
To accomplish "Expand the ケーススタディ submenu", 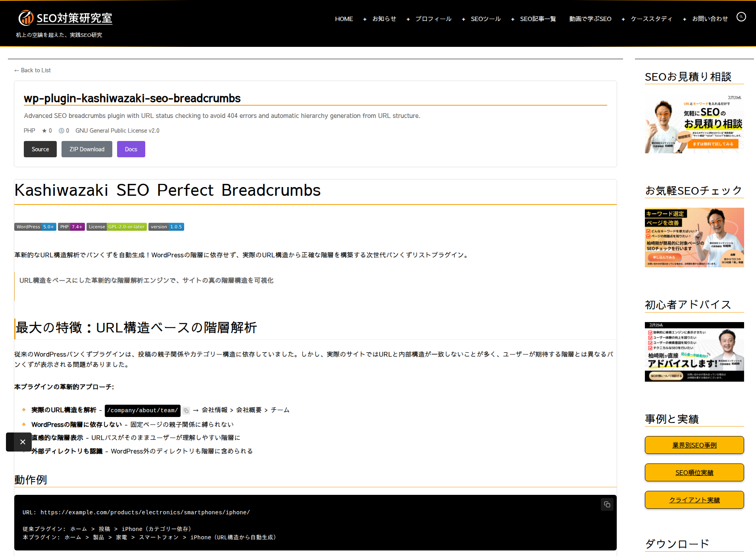I will (623, 19).
